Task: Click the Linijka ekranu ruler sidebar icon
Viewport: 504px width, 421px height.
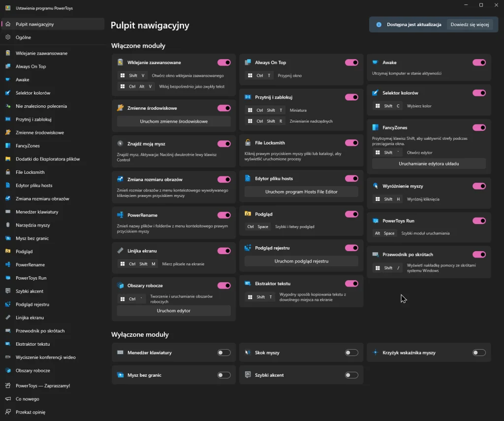Action: point(8,318)
